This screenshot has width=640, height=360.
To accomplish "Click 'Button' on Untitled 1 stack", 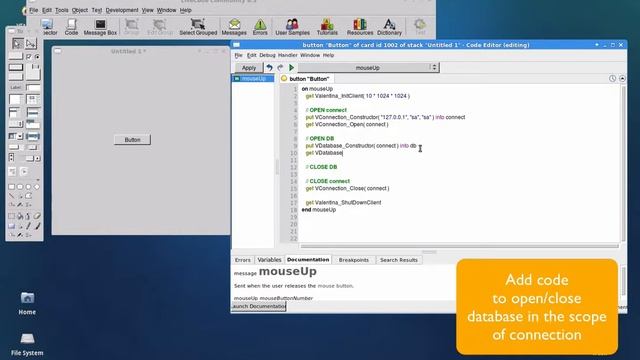I will click(x=132, y=140).
